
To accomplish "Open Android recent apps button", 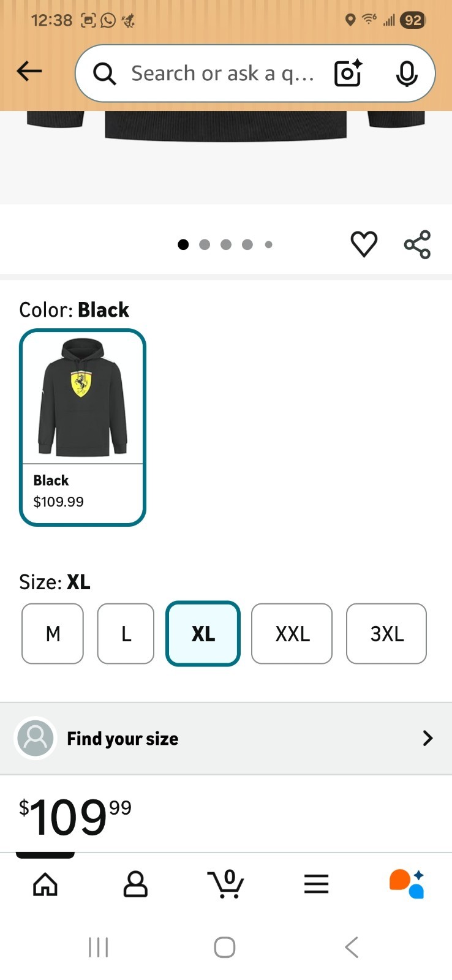I will point(98,947).
